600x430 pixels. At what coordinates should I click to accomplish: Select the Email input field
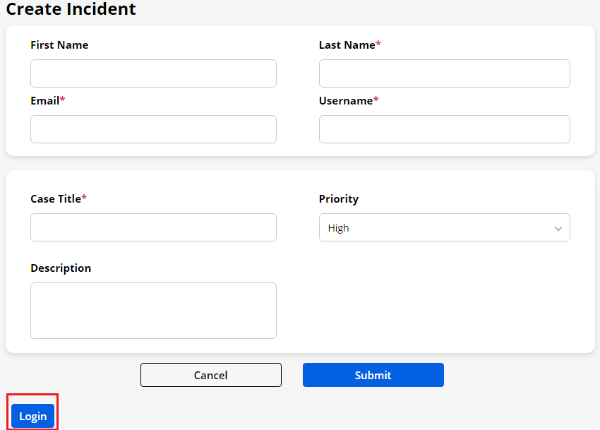pyautogui.click(x=153, y=129)
